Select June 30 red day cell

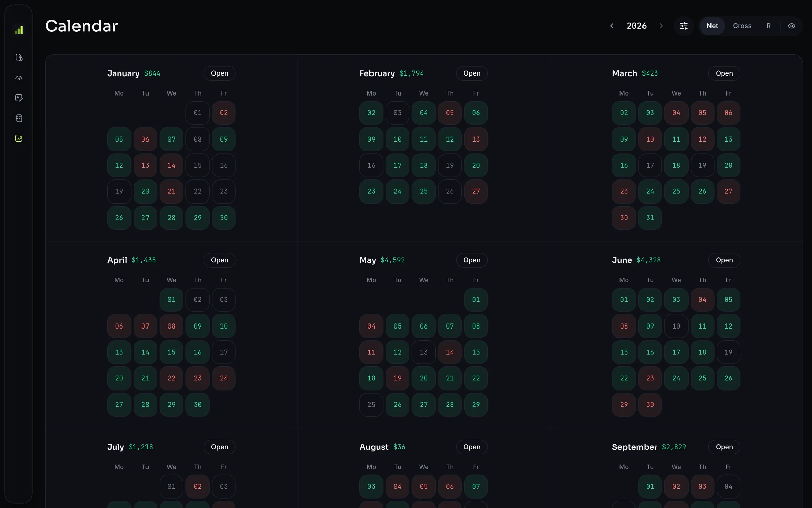(x=650, y=405)
